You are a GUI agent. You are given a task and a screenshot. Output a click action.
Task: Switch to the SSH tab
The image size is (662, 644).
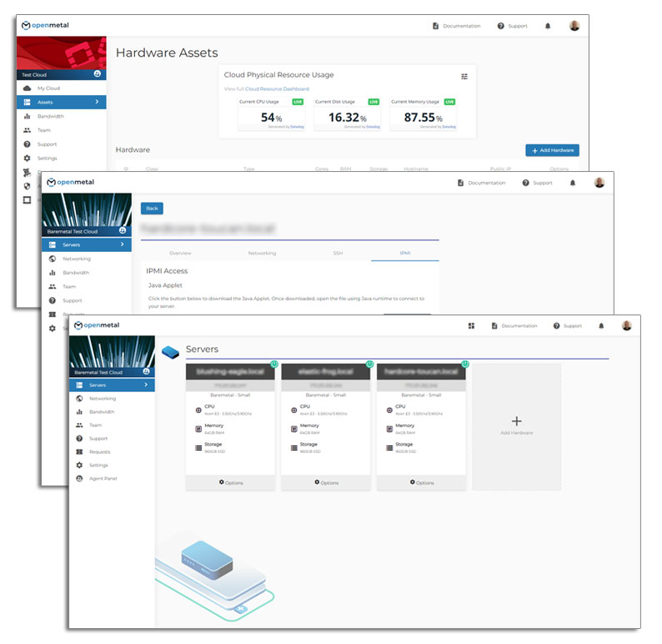coord(337,253)
